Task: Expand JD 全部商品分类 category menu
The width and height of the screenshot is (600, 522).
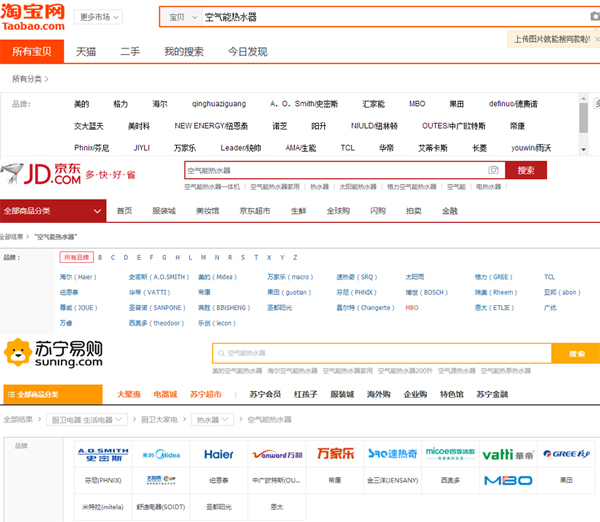Action: (x=53, y=211)
